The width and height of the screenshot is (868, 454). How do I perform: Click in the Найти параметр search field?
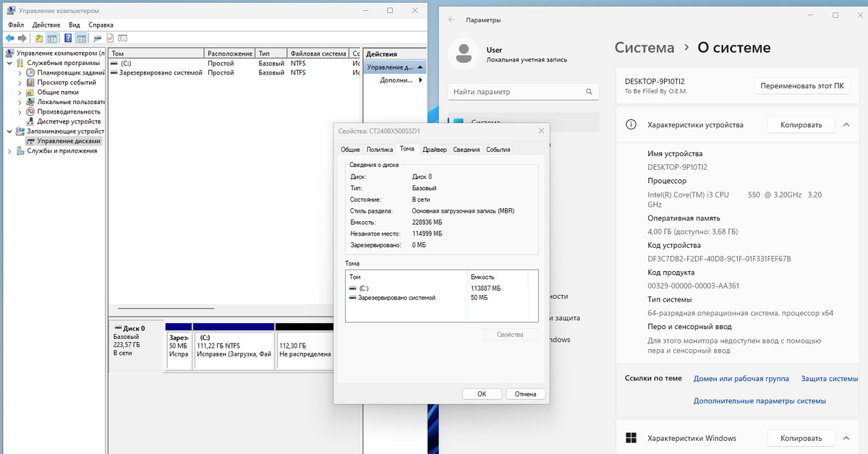[514, 92]
